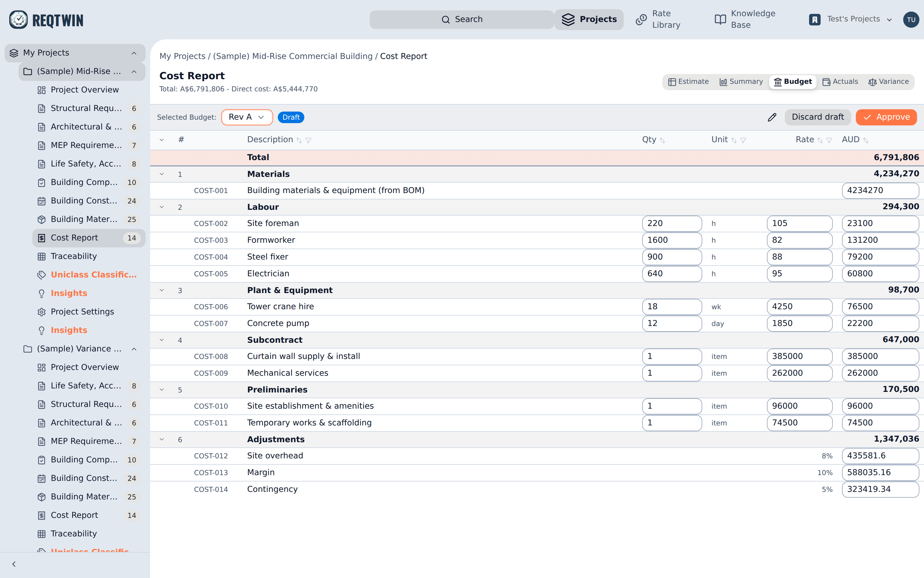Click the Search input box

[462, 19]
